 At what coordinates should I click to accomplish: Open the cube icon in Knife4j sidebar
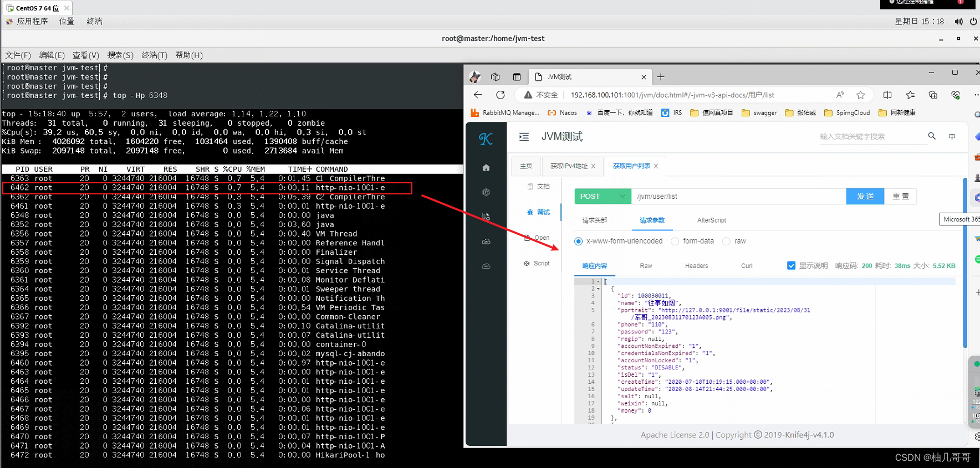486,192
